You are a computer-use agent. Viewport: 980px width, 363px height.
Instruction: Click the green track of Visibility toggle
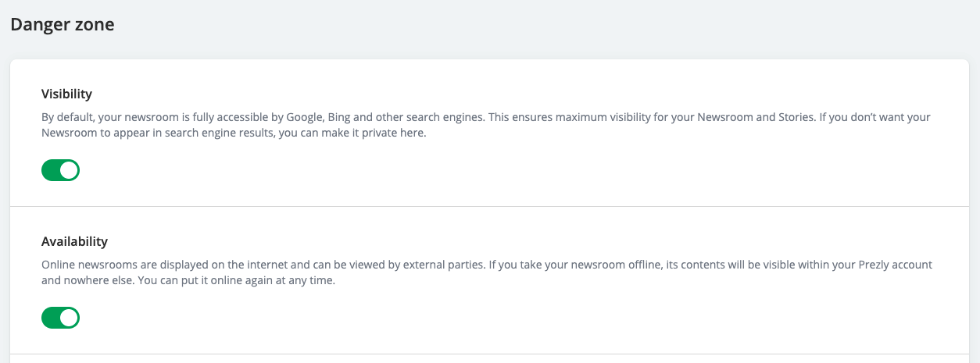point(51,170)
